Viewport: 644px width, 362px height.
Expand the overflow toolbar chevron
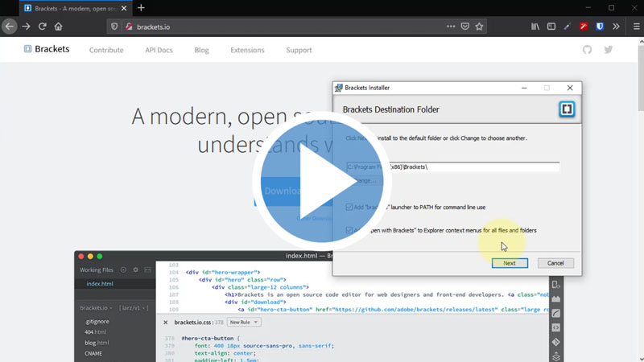click(x=616, y=27)
